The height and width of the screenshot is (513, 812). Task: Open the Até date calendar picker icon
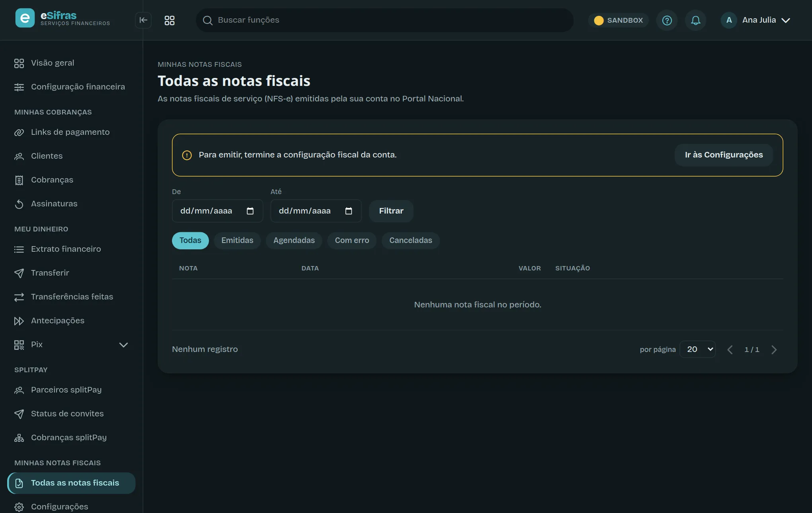(349, 211)
